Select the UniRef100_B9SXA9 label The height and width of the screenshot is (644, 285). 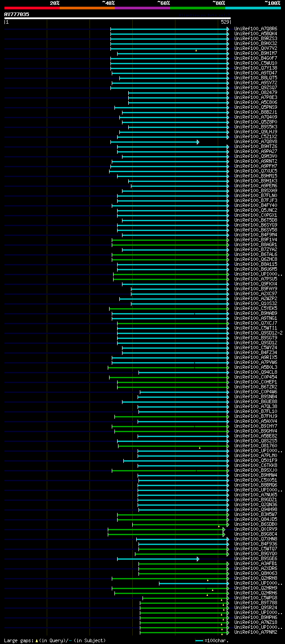pos(256,191)
